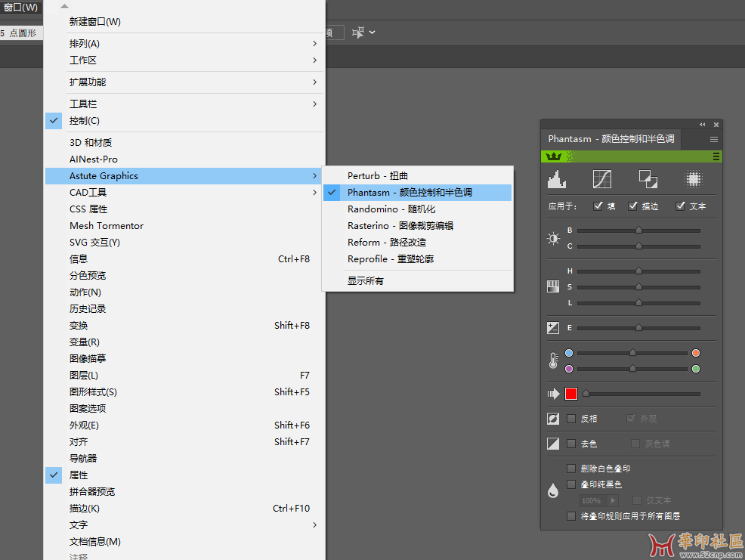Open the green bar flyout menu icon
745x560 pixels.
coord(716,156)
